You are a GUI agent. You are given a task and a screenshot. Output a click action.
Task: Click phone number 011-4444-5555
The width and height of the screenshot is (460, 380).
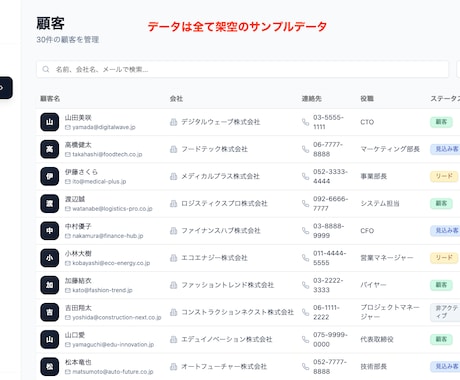330,258
